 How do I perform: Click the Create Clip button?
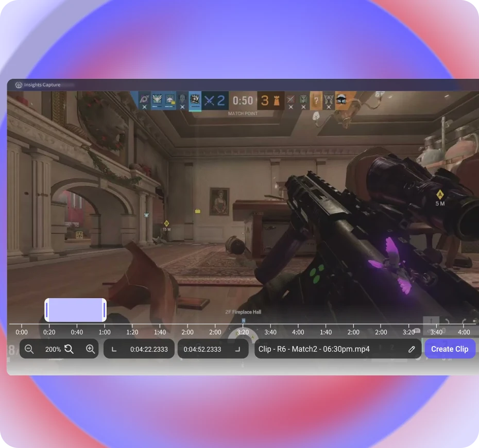pyautogui.click(x=450, y=349)
